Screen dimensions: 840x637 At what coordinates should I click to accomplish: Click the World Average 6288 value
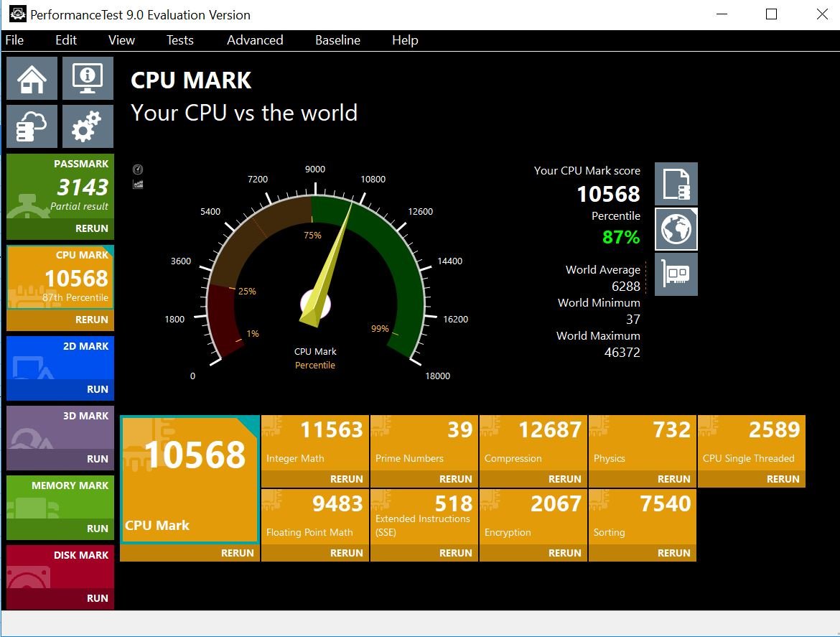[626, 286]
